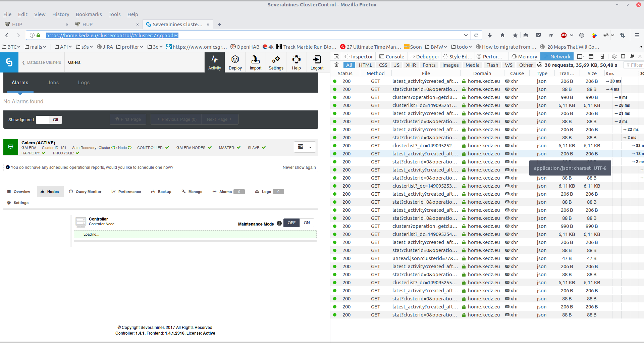Viewport: 644px width, 343px height.
Task: Open the DevTools Console tab
Action: 391,56
